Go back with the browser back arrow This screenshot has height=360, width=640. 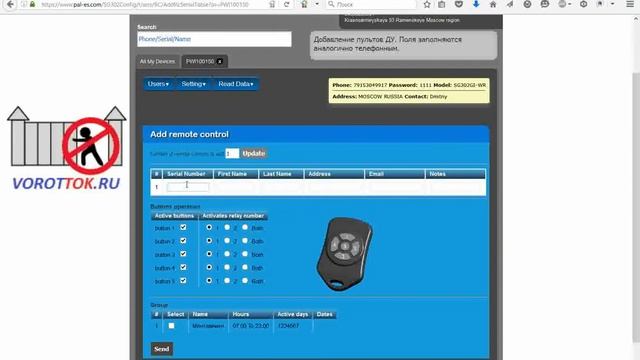(10, 4)
